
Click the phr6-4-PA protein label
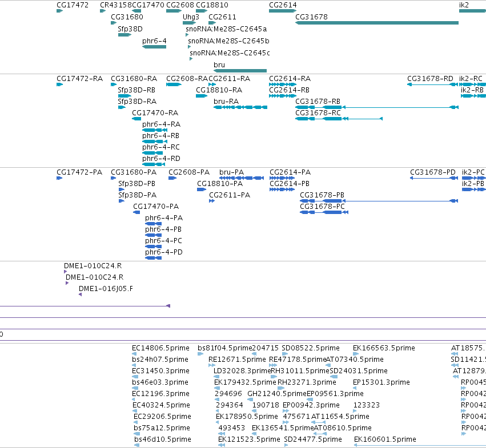(x=164, y=218)
